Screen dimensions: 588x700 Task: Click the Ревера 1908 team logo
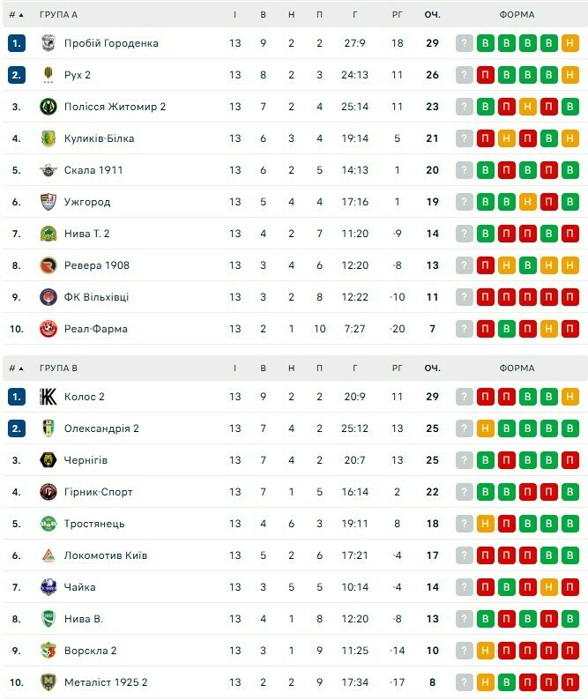tap(48, 265)
